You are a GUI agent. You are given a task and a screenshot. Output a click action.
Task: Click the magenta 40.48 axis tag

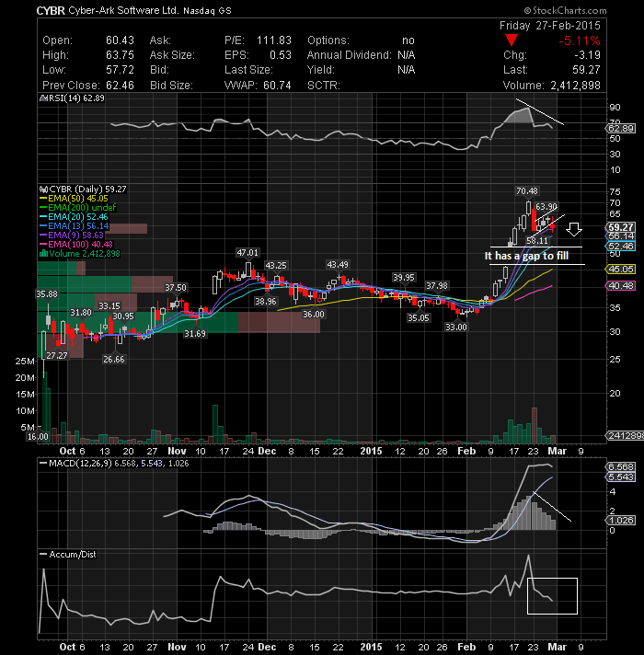point(621,286)
